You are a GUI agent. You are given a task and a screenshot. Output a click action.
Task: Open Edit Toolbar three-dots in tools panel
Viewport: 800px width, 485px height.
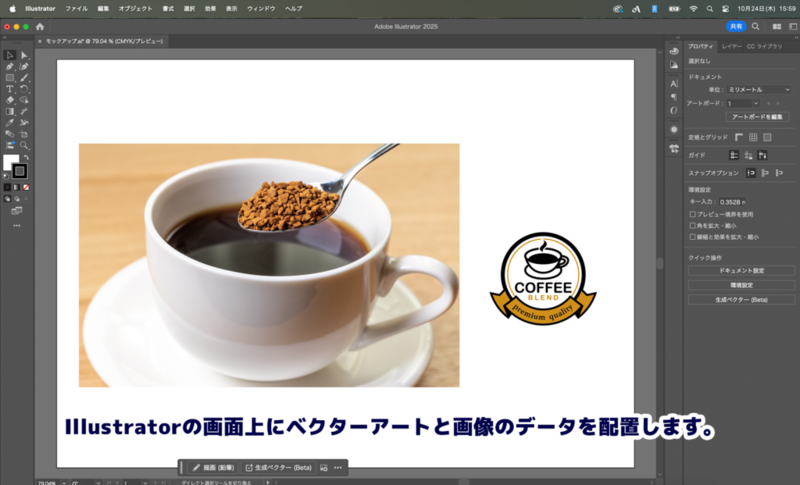click(17, 225)
